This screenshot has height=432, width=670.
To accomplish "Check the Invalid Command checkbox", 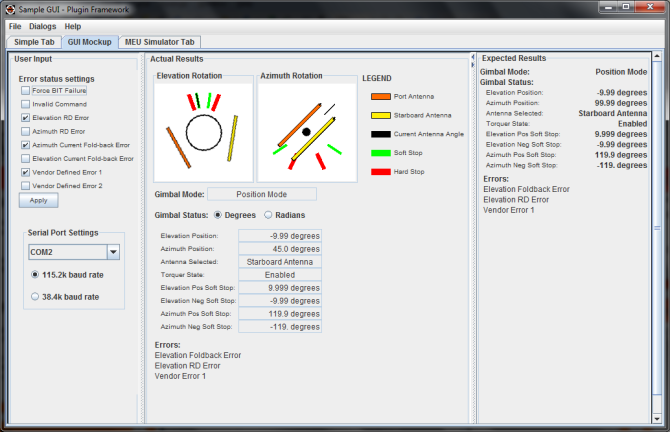I will click(x=26, y=104).
